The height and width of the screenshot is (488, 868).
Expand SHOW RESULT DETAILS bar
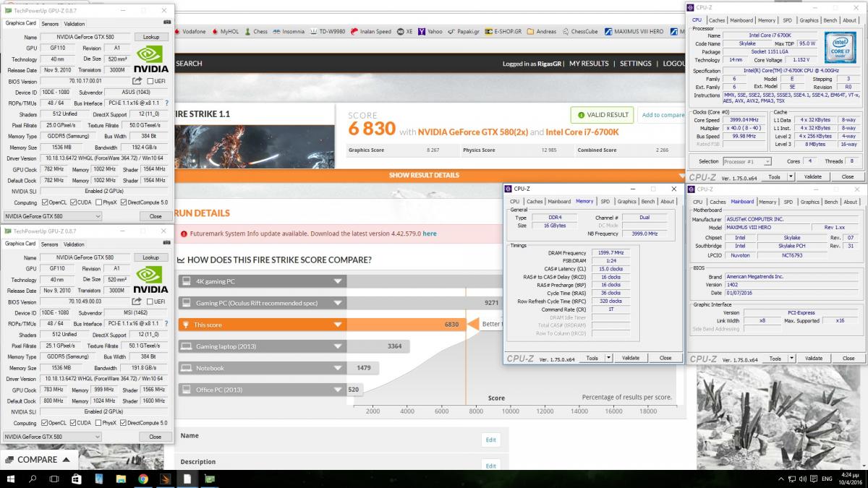pyautogui.click(x=424, y=175)
